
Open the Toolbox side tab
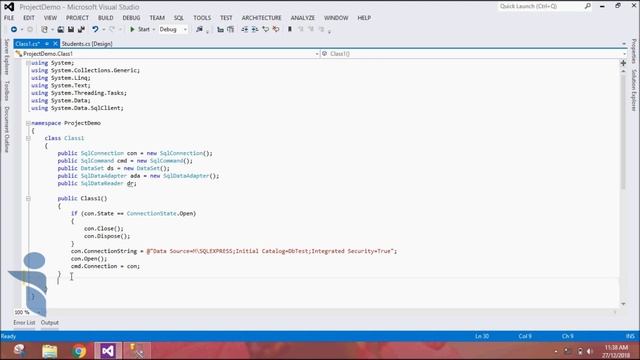tap(7, 91)
